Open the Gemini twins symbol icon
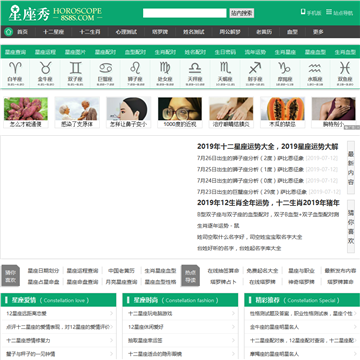360x360 pixels. pyautogui.click(x=75, y=68)
